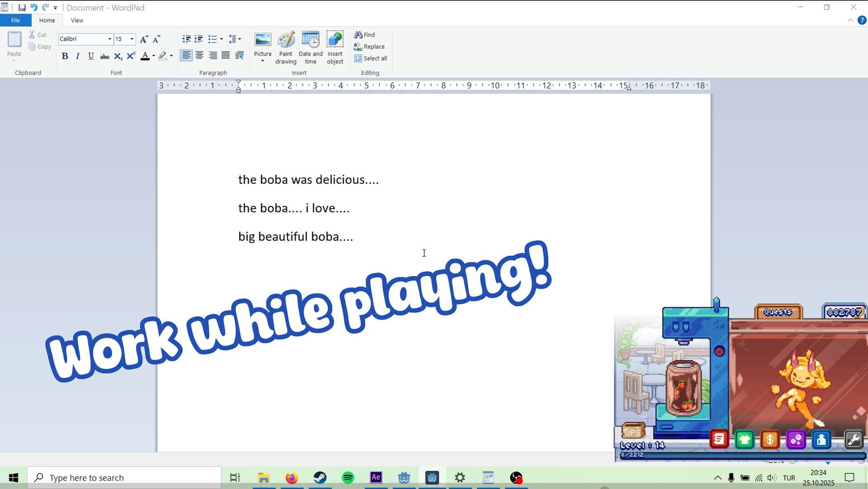Toggle italic formatting
Image resolution: width=868 pixels, height=489 pixels.
[x=77, y=56]
